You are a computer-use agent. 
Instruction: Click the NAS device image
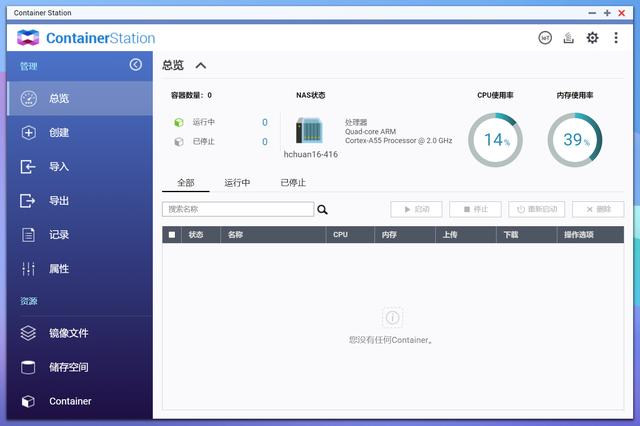(x=309, y=130)
